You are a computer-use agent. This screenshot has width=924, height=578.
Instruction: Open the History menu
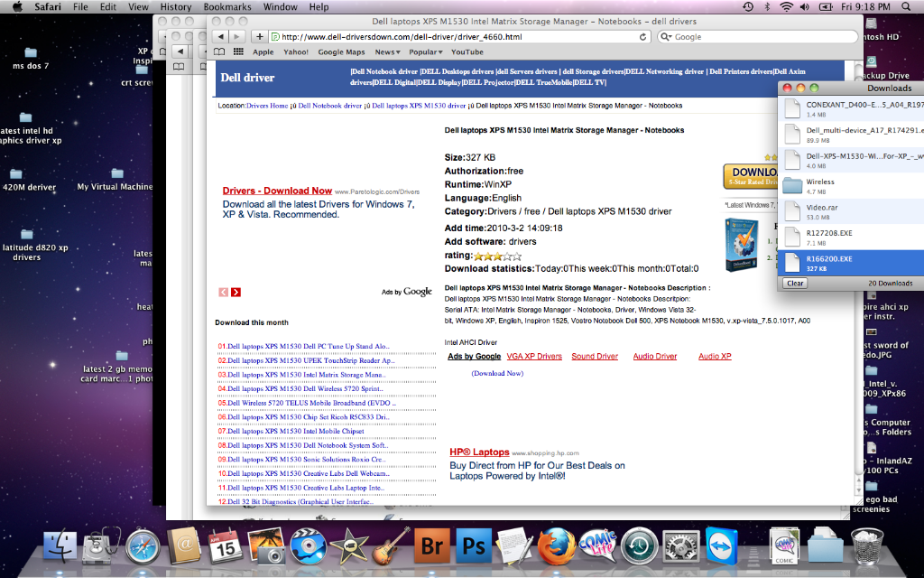point(176,6)
